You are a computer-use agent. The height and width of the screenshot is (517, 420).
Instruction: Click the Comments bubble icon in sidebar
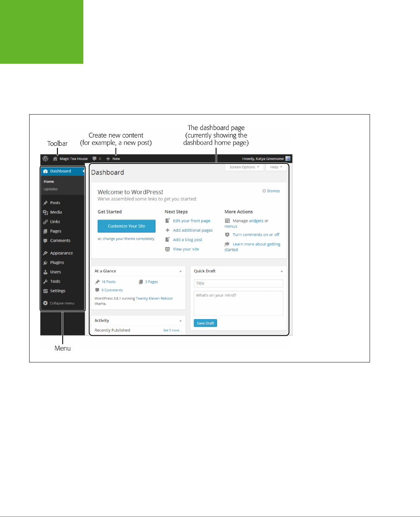45,241
